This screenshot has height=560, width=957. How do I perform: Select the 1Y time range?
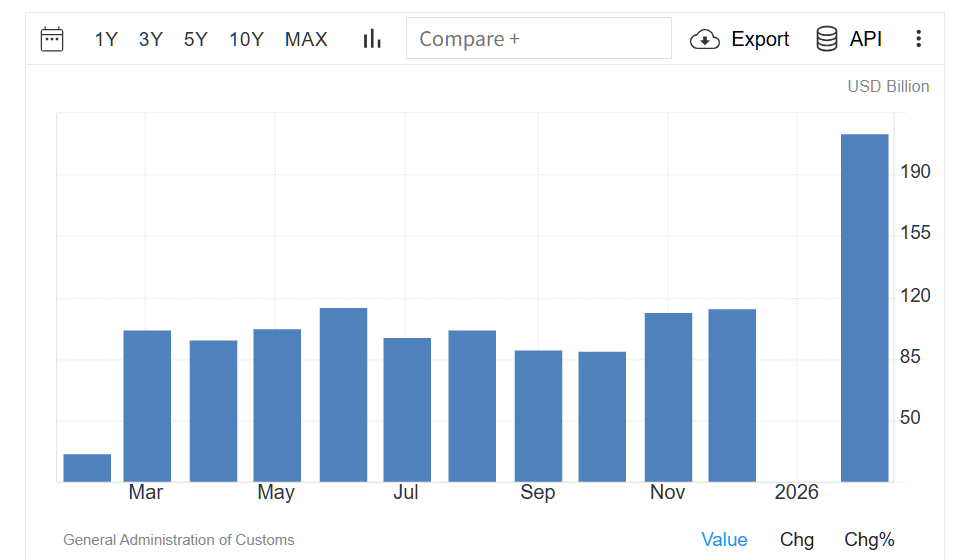pyautogui.click(x=106, y=39)
